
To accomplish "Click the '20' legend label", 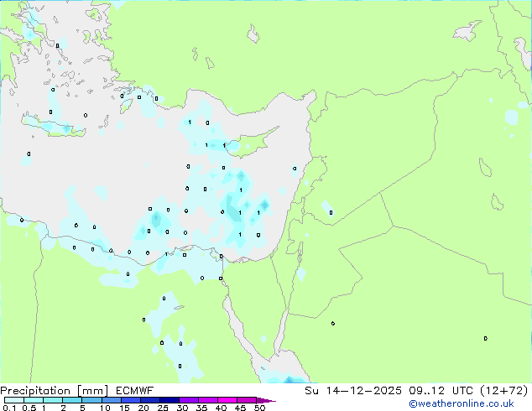I will click(x=143, y=408).
